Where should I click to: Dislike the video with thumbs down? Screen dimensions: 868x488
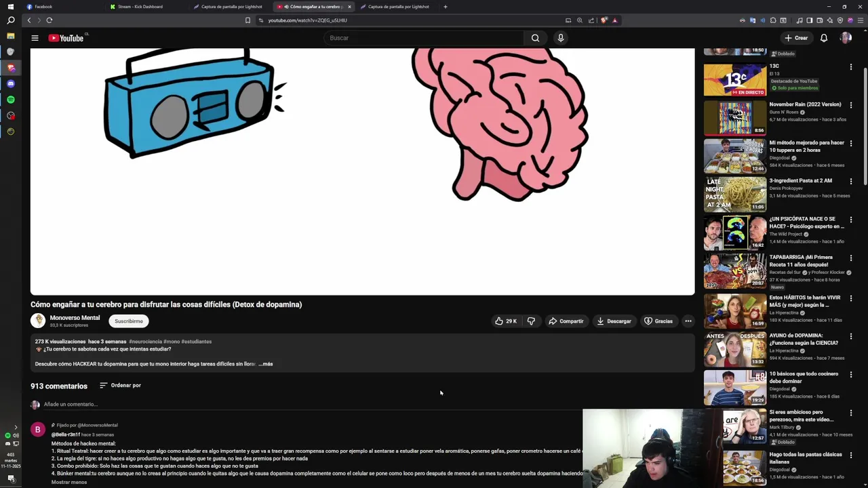tap(531, 321)
